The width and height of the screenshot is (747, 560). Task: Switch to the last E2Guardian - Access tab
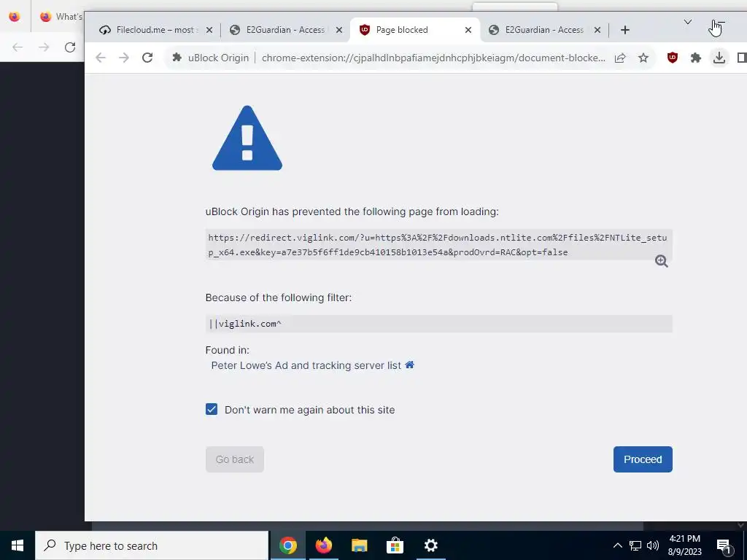coord(544,29)
